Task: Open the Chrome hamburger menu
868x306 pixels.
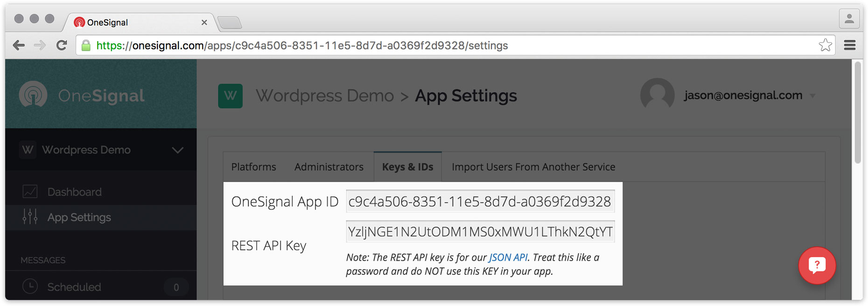Action: pyautogui.click(x=849, y=45)
